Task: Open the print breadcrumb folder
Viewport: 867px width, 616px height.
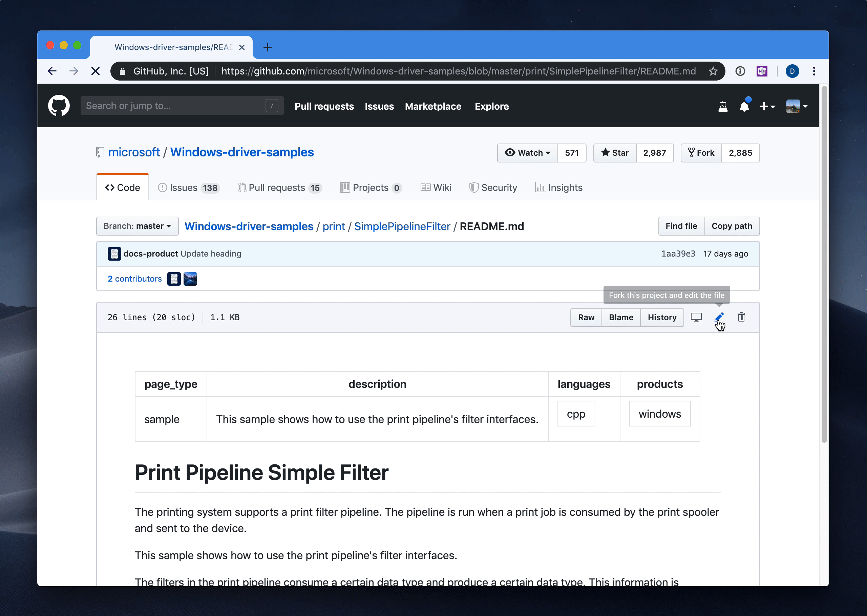Action: coord(334,226)
